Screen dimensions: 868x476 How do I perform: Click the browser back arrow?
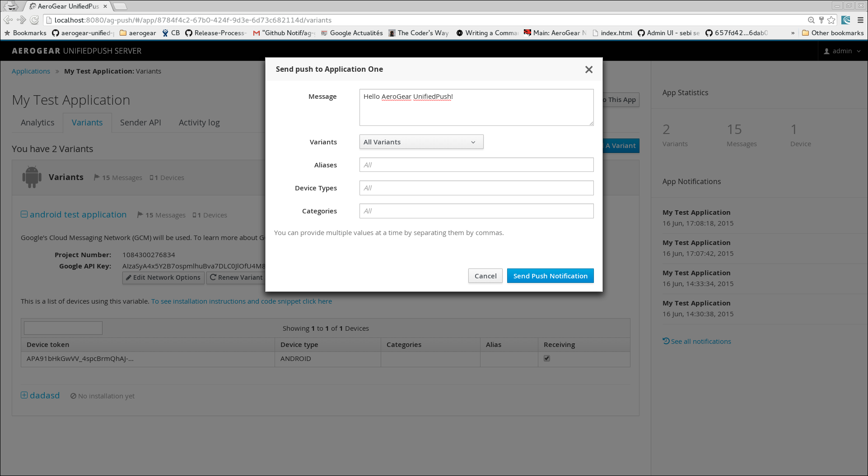(x=8, y=20)
